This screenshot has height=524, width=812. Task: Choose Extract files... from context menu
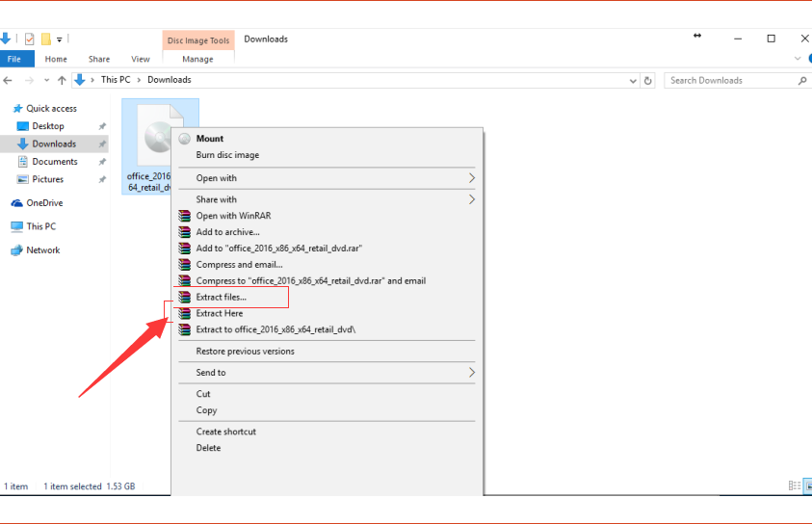(x=221, y=298)
